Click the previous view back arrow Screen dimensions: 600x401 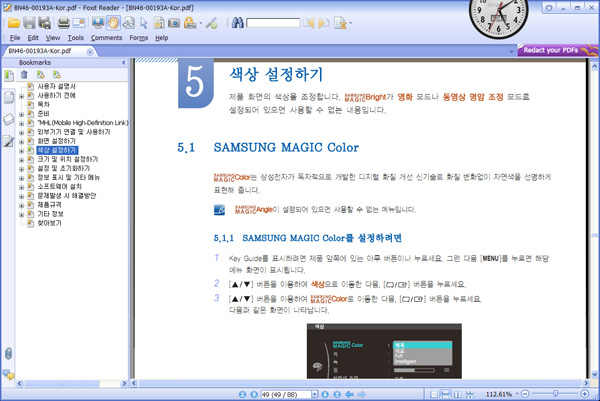click(x=349, y=394)
